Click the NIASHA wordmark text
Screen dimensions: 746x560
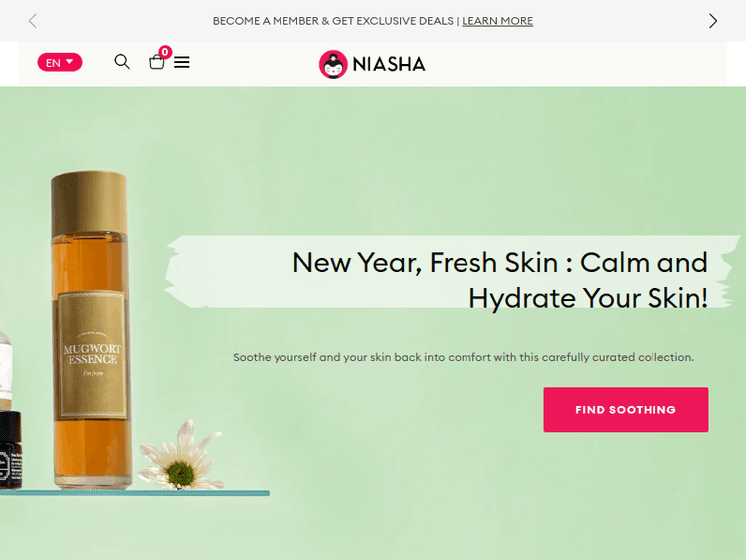389,64
